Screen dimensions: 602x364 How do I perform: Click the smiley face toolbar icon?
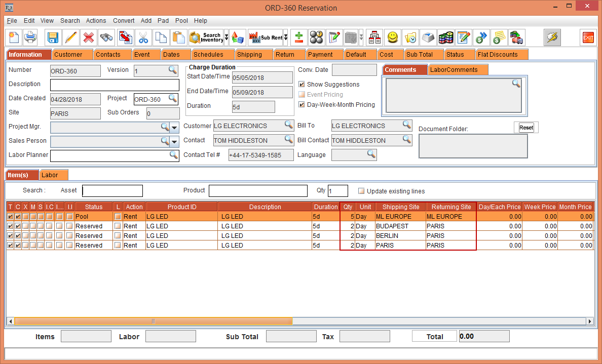point(392,37)
